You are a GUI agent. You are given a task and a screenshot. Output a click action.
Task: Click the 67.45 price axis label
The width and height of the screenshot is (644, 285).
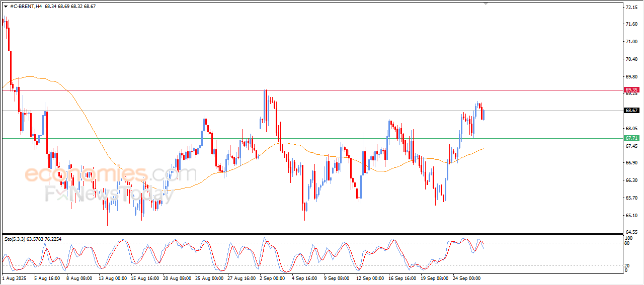pos(632,146)
